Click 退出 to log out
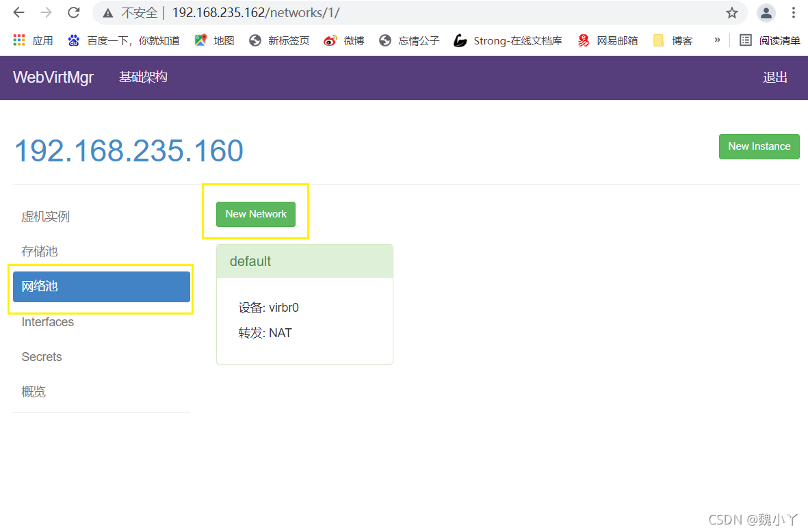 (x=774, y=77)
